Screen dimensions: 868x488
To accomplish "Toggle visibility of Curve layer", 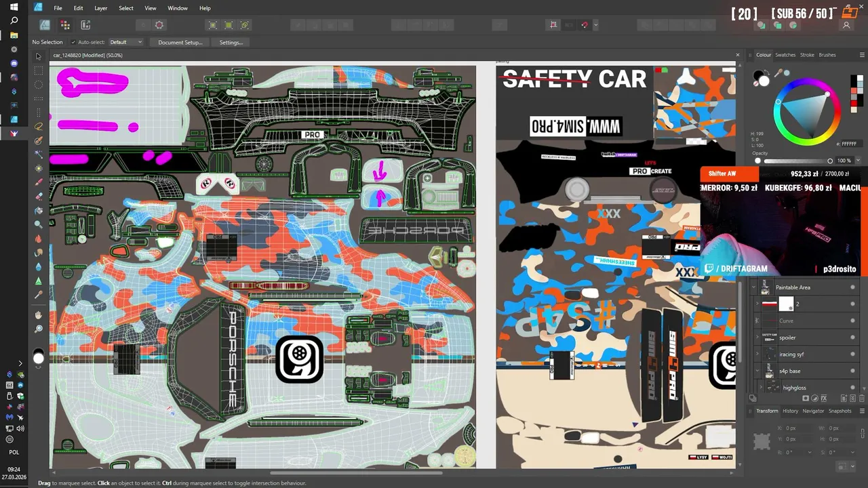I will 852,321.
